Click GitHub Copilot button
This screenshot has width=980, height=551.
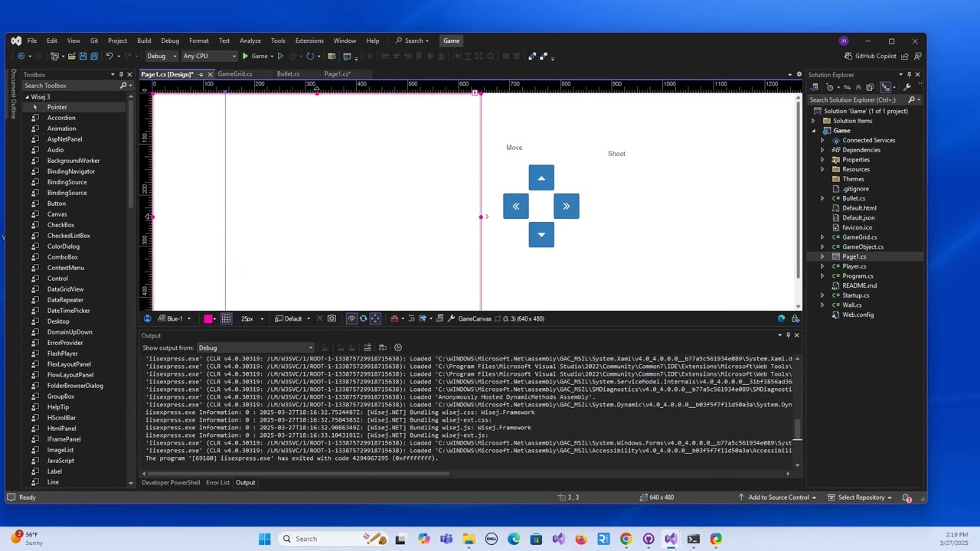870,56
